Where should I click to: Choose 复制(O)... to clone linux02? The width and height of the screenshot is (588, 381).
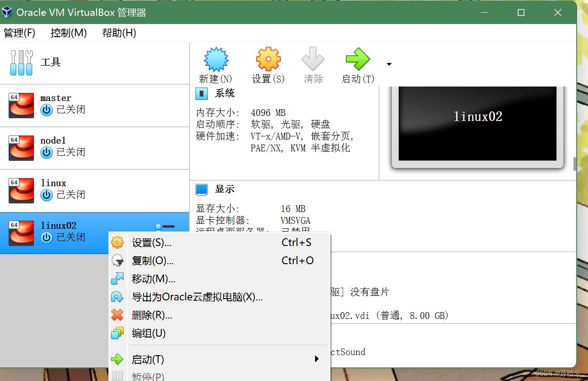[x=220, y=261]
